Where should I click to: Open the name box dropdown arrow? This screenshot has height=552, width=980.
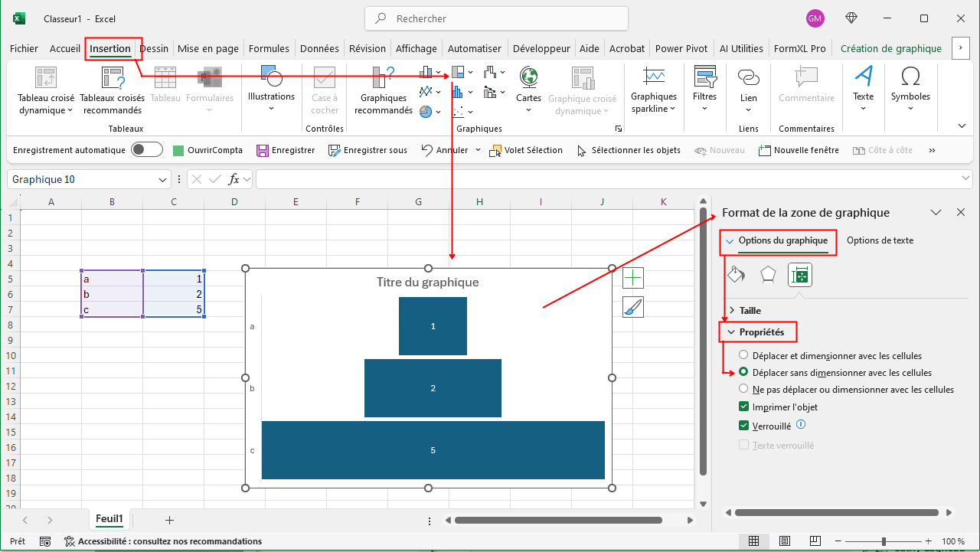coord(162,180)
